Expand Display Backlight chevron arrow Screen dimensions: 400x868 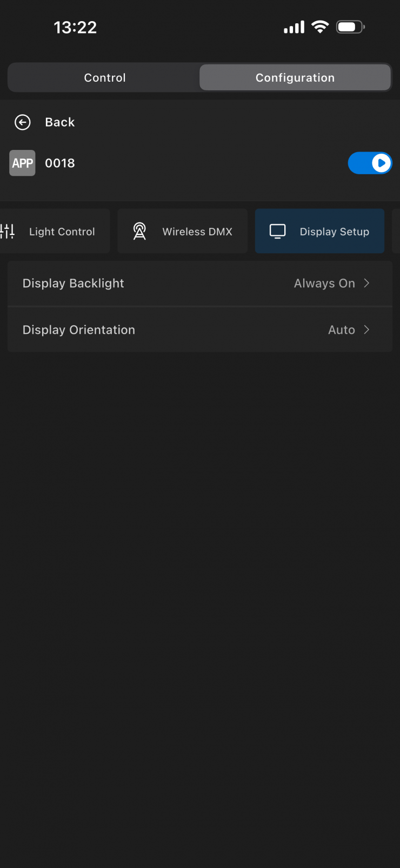click(x=366, y=283)
